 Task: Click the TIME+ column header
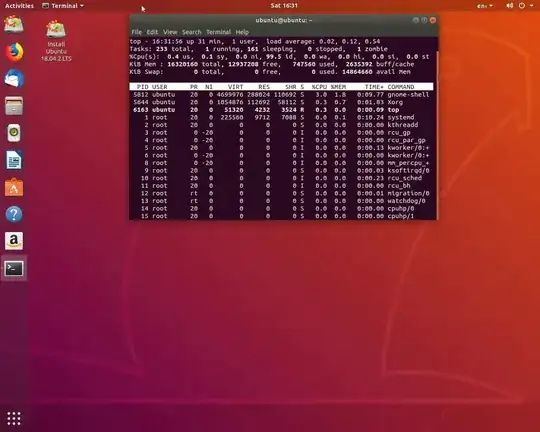click(374, 87)
